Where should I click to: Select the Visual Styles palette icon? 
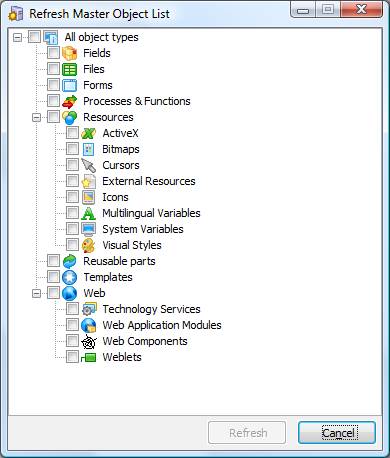coord(89,245)
